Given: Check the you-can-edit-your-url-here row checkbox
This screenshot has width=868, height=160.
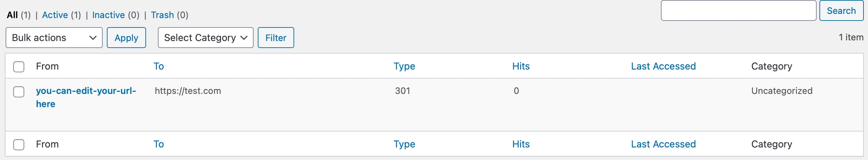Looking at the screenshot, I should pos(19,92).
